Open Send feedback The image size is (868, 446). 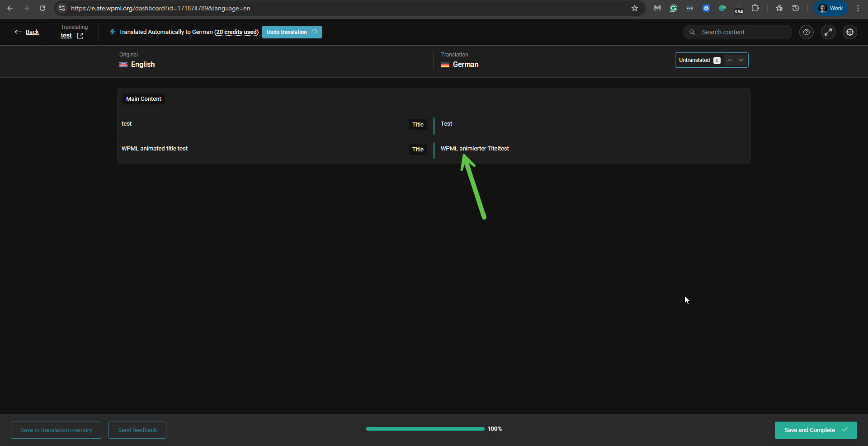coord(137,430)
